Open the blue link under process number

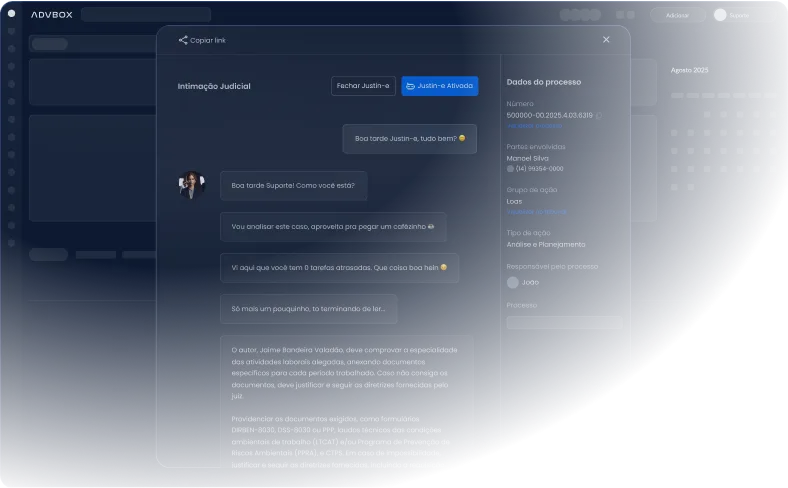point(534,126)
